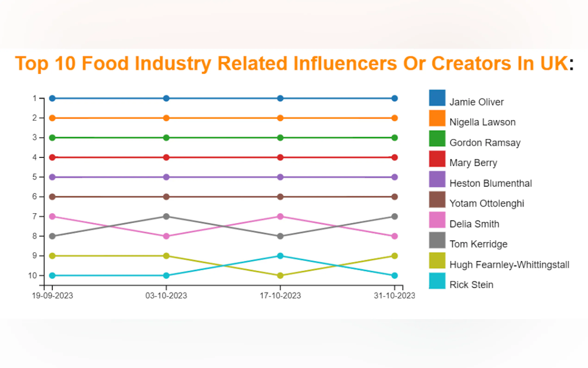588x368 pixels.
Task: Click the Mary Berry red legend swatch
Action: coord(437,159)
